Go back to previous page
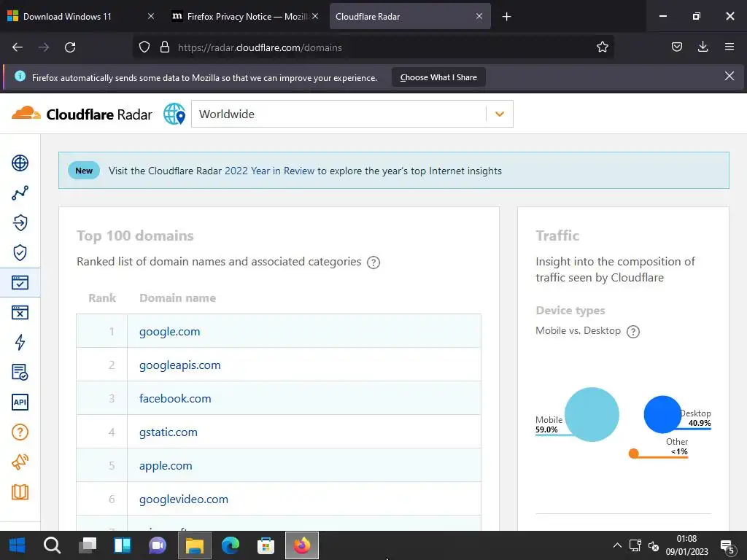The height and width of the screenshot is (560, 747). (18, 47)
